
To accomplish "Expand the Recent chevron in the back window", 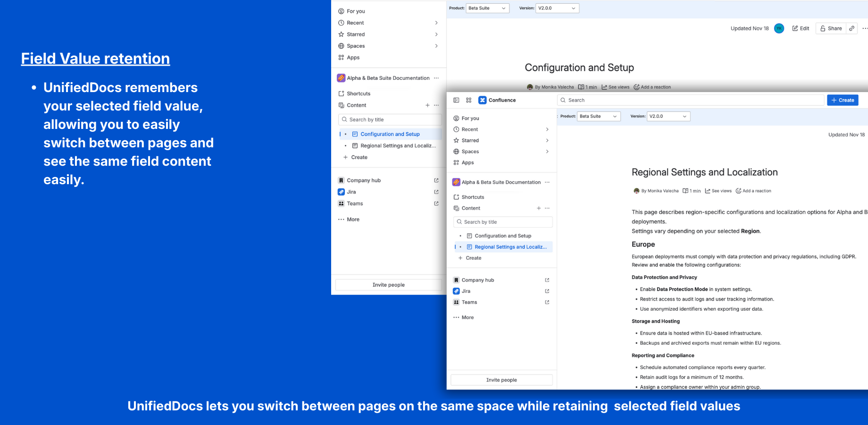I will [436, 23].
